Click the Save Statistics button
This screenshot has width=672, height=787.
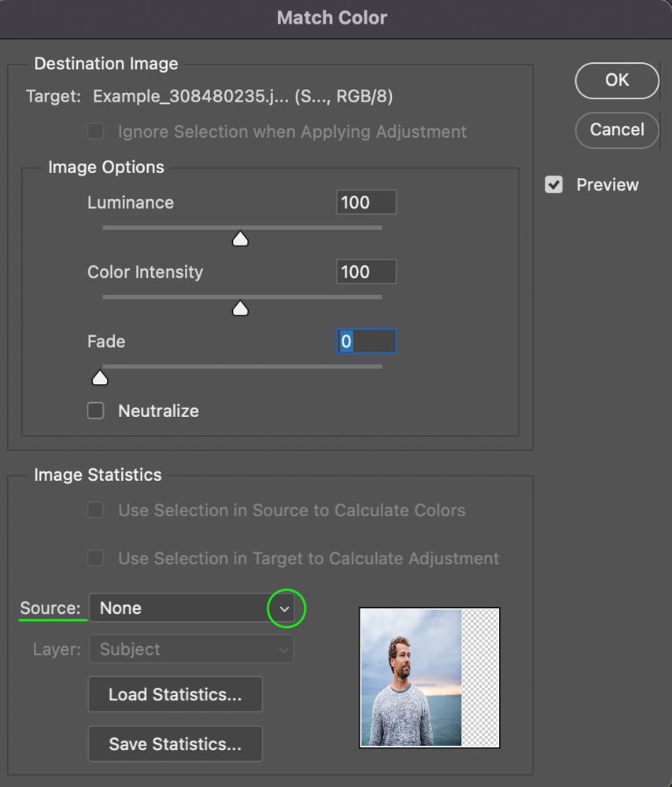pyautogui.click(x=175, y=744)
